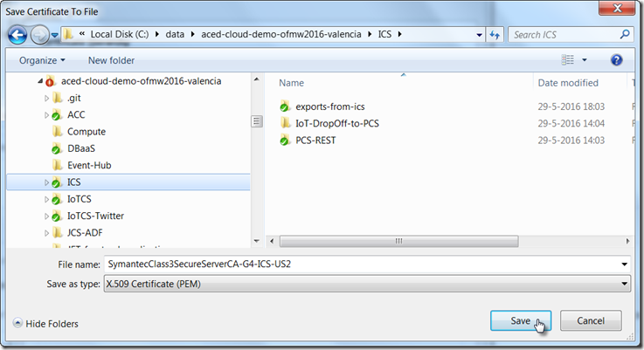The image size is (644, 350).
Task: Select the IoTCS folder in tree
Action: (80, 199)
